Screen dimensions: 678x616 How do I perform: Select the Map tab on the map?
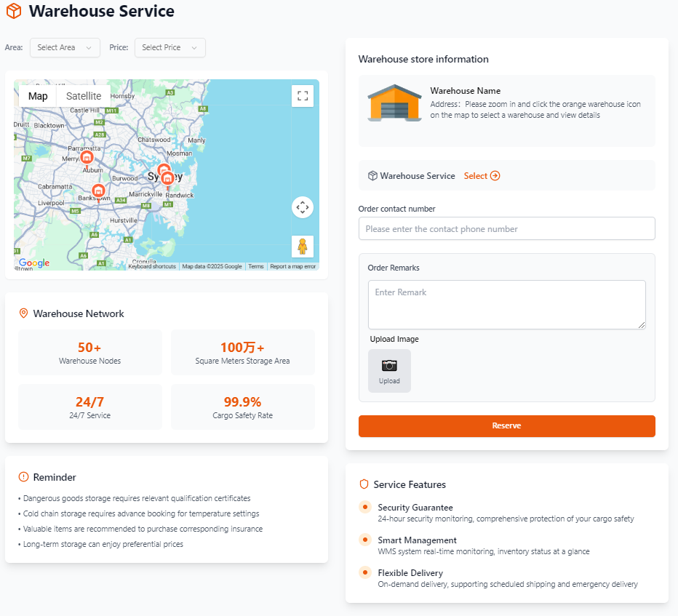(x=38, y=95)
